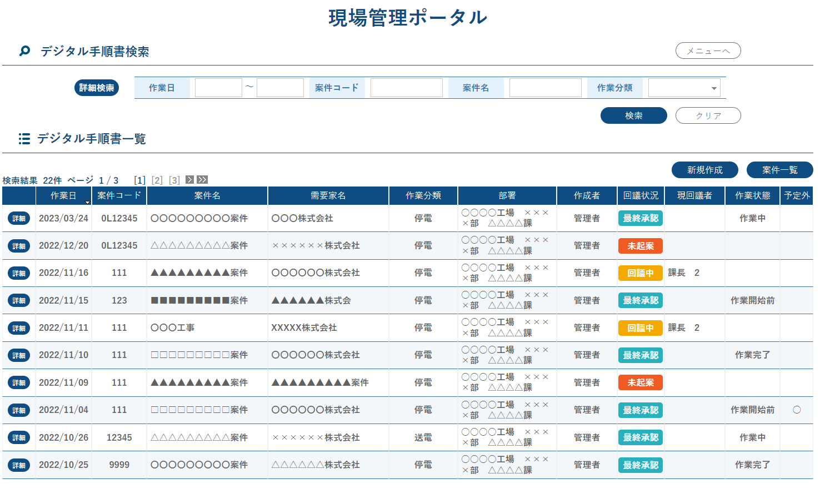The image size is (820, 504).
Task: Click the magnifier icon beside デジタル手順書検索
Action: [x=24, y=51]
